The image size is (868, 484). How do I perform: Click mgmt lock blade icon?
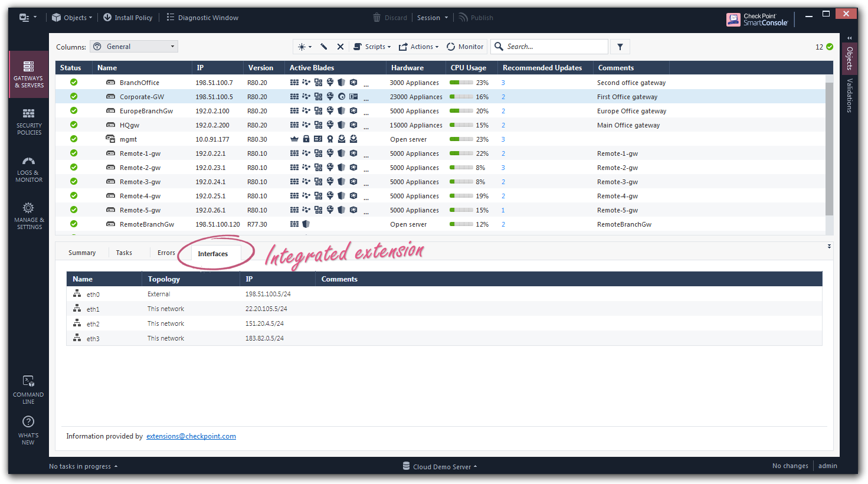click(306, 139)
